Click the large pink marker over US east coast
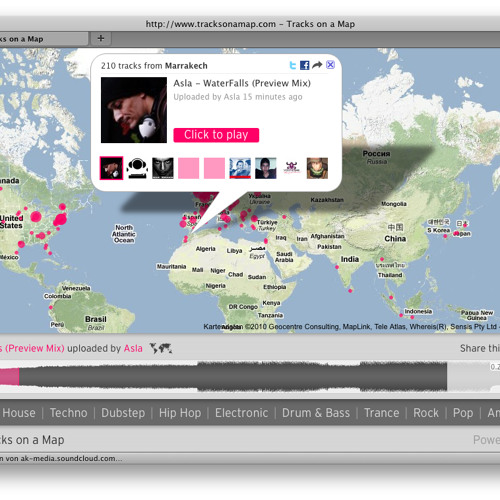The image size is (500, 500). [x=60, y=220]
